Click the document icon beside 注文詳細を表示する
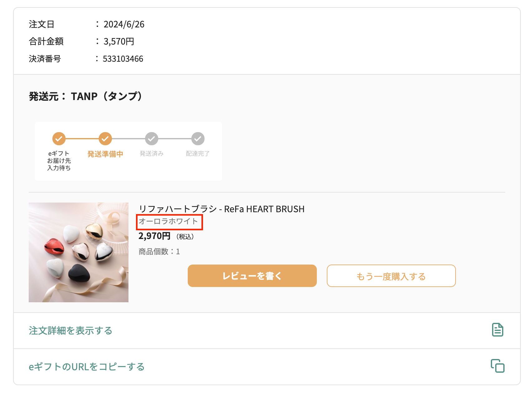The width and height of the screenshot is (532, 397). pos(497,330)
